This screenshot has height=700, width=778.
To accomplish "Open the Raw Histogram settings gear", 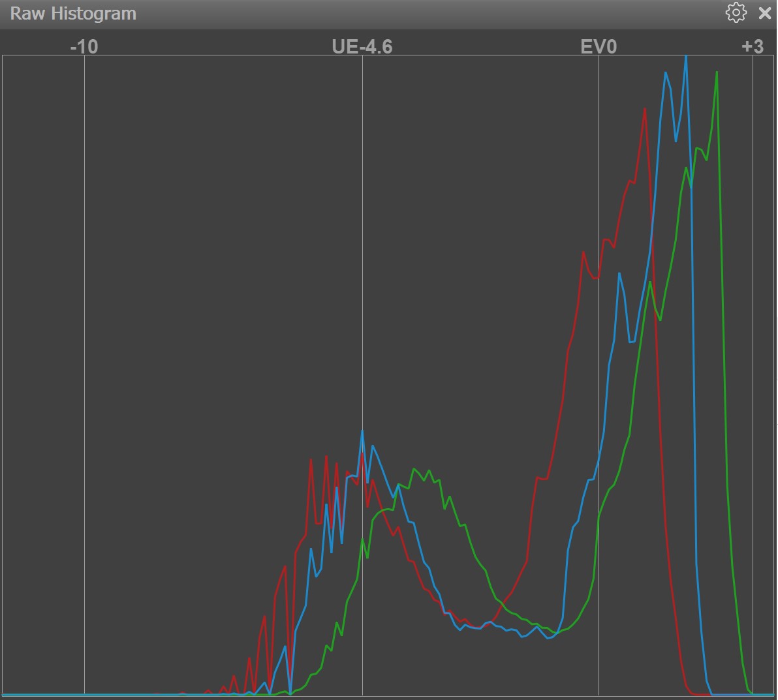I will pyautogui.click(x=736, y=13).
